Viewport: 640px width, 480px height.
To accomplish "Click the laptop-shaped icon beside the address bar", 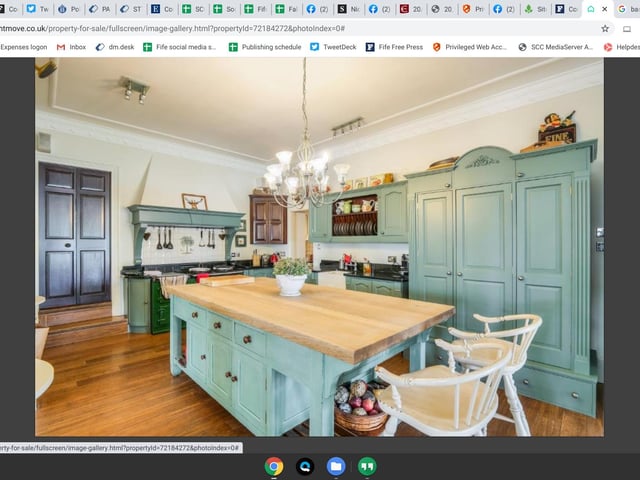I will tap(627, 29).
